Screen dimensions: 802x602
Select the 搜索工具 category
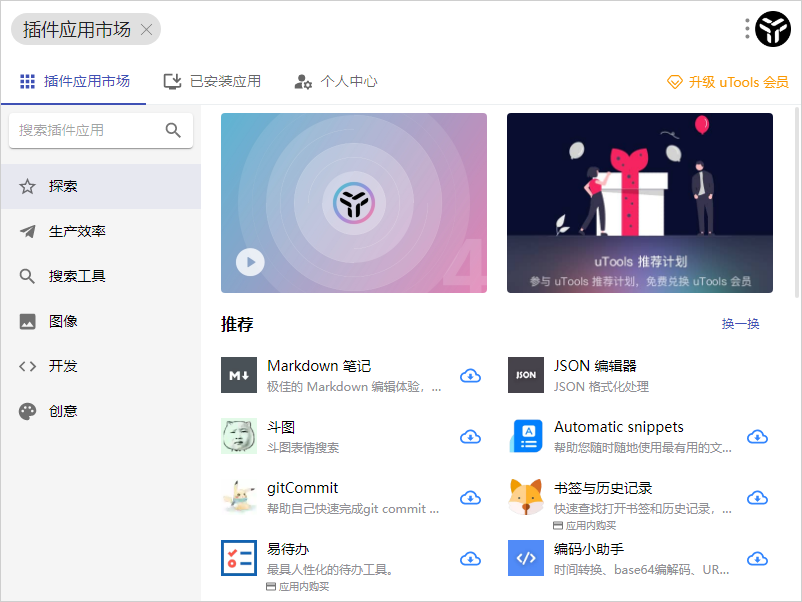click(101, 276)
